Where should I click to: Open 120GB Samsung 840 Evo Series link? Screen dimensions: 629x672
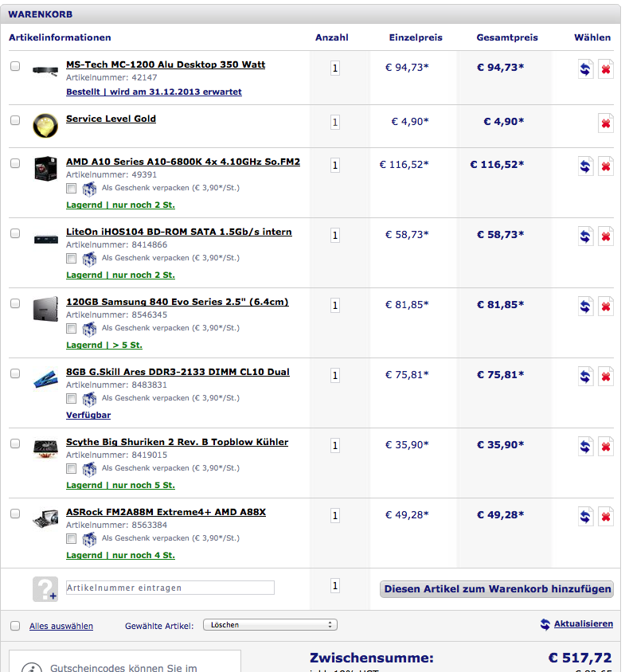tap(178, 302)
